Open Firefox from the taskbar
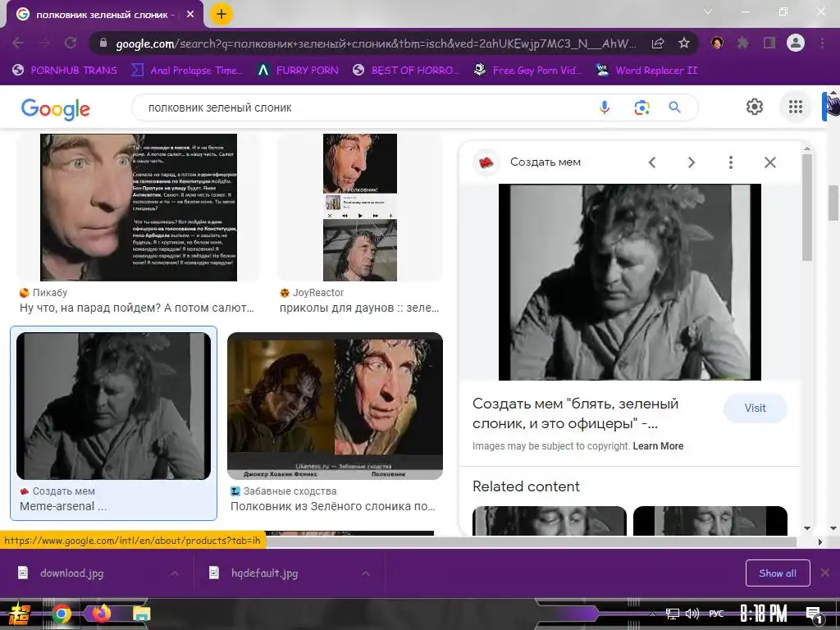Viewport: 840px width, 630px height. tap(101, 613)
